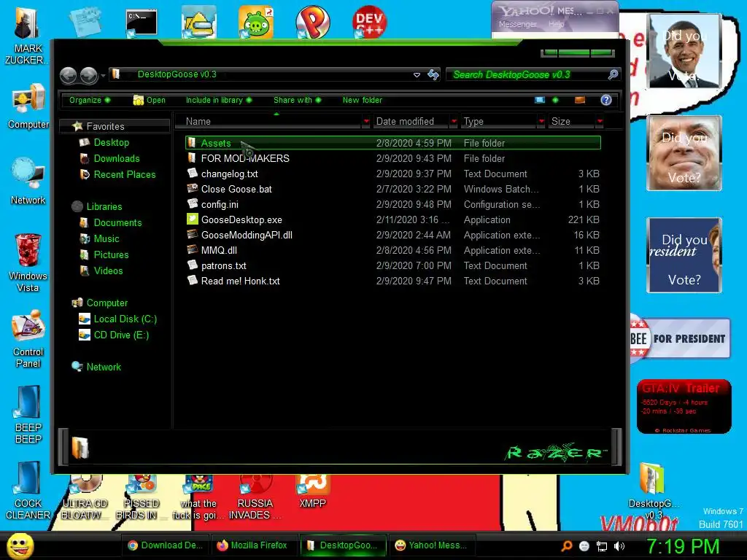Viewport: 747px width, 560px height.
Task: Open the Name column filter dropdown
Action: (x=366, y=122)
